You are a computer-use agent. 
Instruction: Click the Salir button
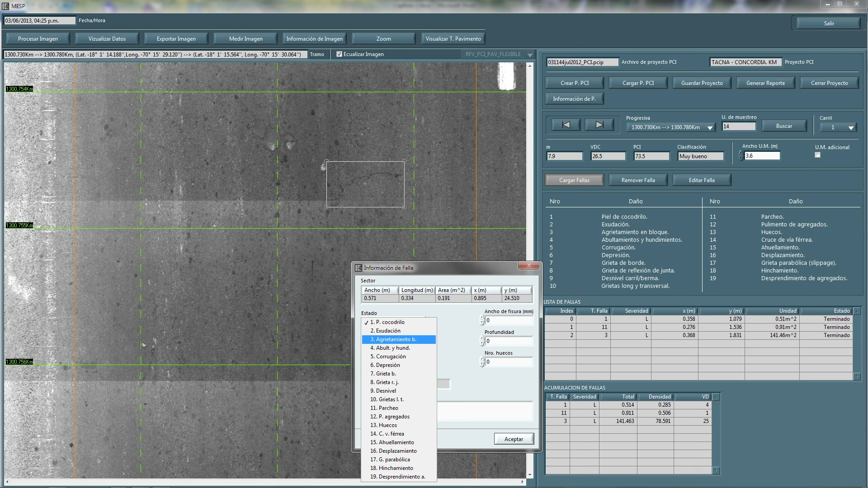click(x=829, y=23)
